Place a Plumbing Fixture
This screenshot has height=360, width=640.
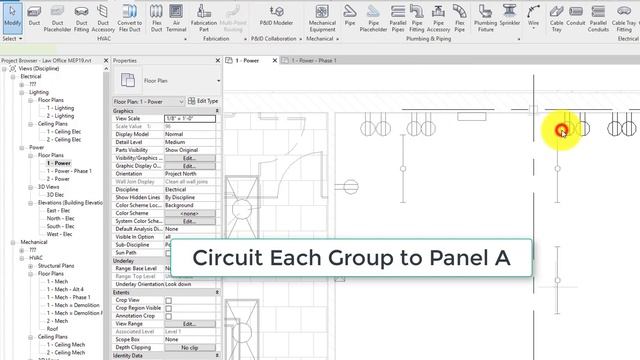[485, 18]
